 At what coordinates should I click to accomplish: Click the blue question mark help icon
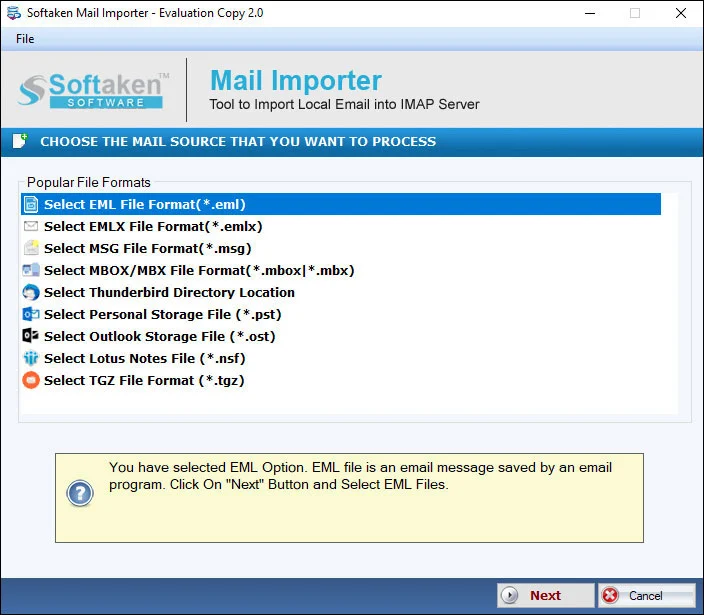pos(80,493)
